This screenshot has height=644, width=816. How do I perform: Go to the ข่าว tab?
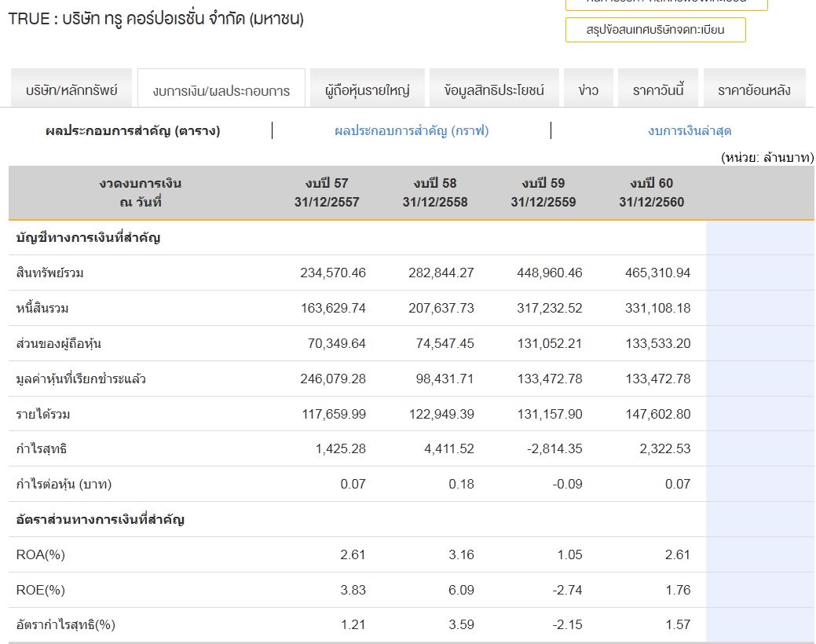[588, 88]
